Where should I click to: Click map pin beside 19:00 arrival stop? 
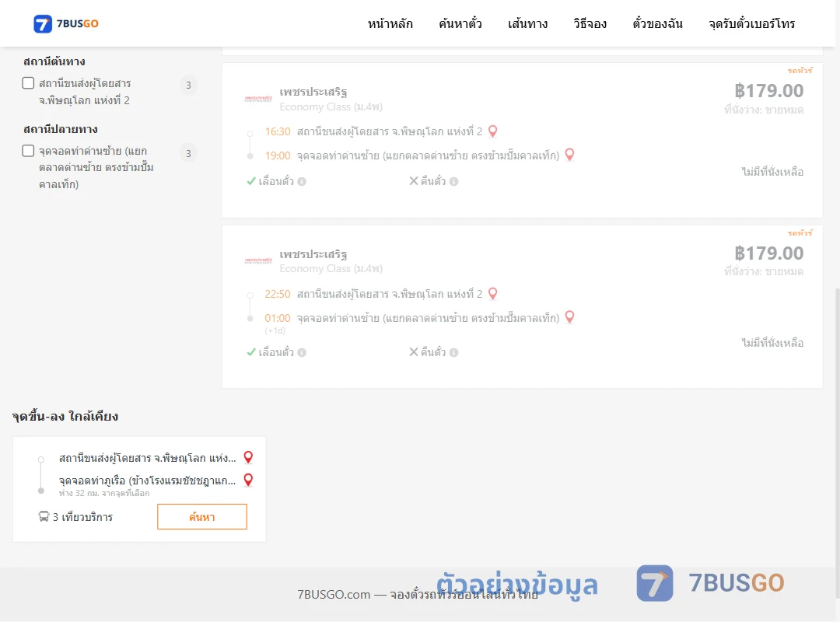coord(569,154)
